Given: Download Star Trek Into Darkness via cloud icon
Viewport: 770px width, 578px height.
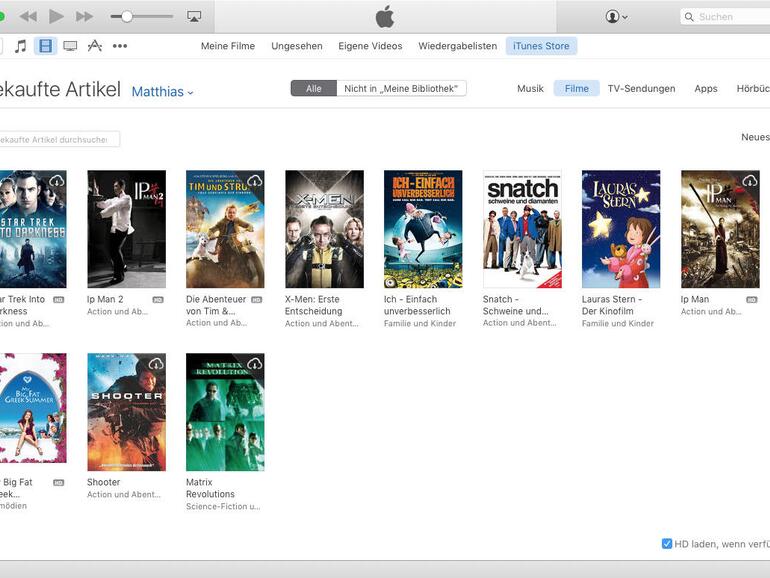Looking at the screenshot, I should coord(57,181).
